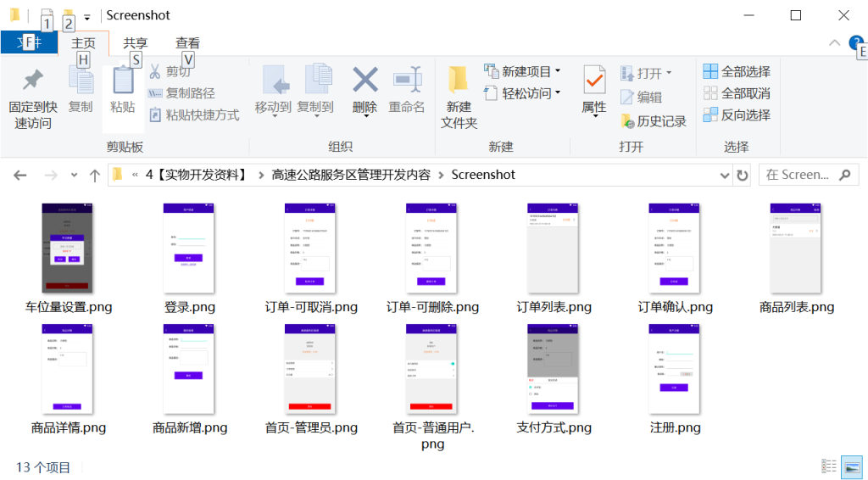868x480 pixels.
Task: Refresh the current folder view
Action: click(743, 176)
